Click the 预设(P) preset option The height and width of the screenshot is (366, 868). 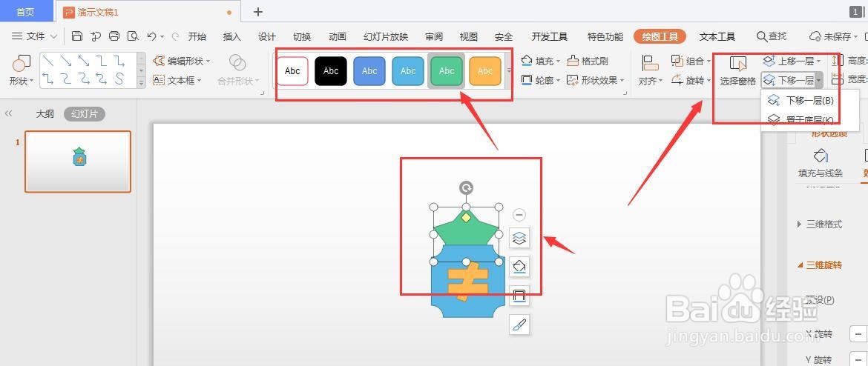pyautogui.click(x=819, y=299)
